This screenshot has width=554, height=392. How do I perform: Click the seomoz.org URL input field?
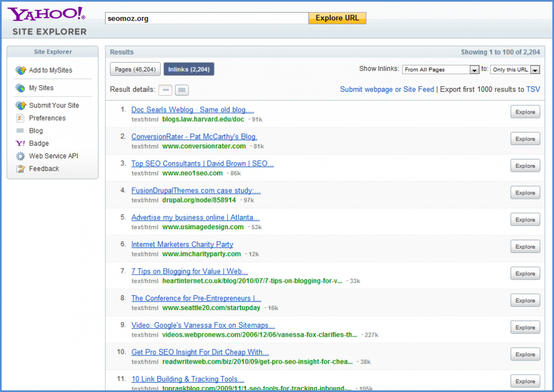pyautogui.click(x=207, y=18)
